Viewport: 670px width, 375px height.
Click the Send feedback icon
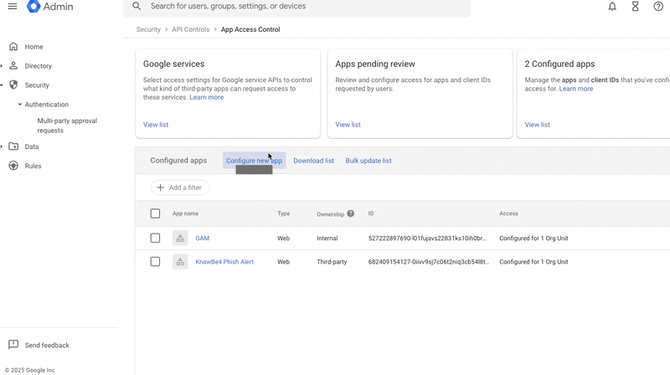tap(14, 345)
